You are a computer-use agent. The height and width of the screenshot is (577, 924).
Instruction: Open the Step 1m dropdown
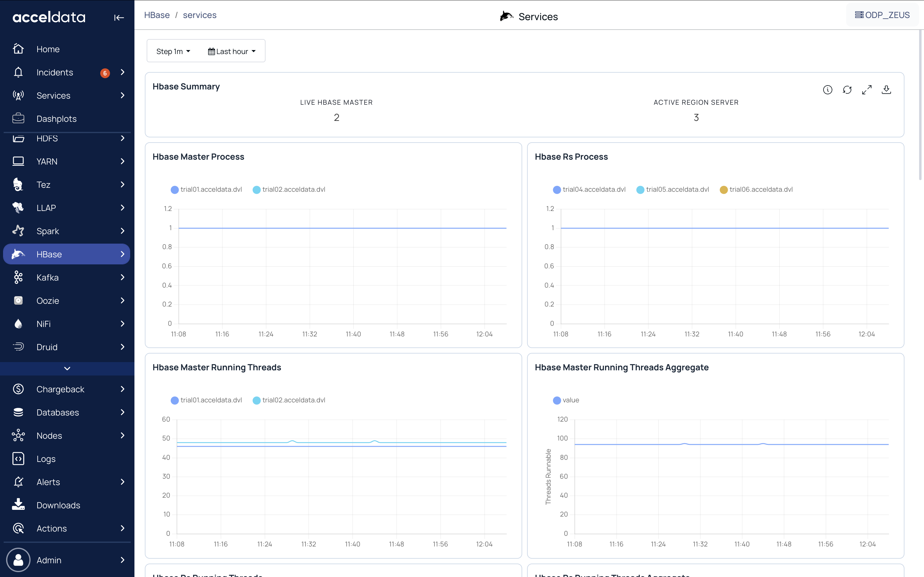173,51
